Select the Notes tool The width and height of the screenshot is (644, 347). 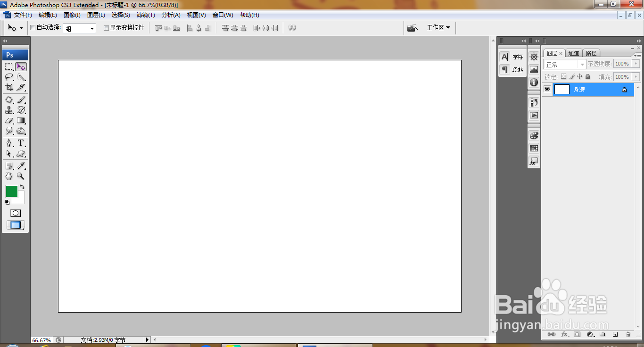point(9,165)
